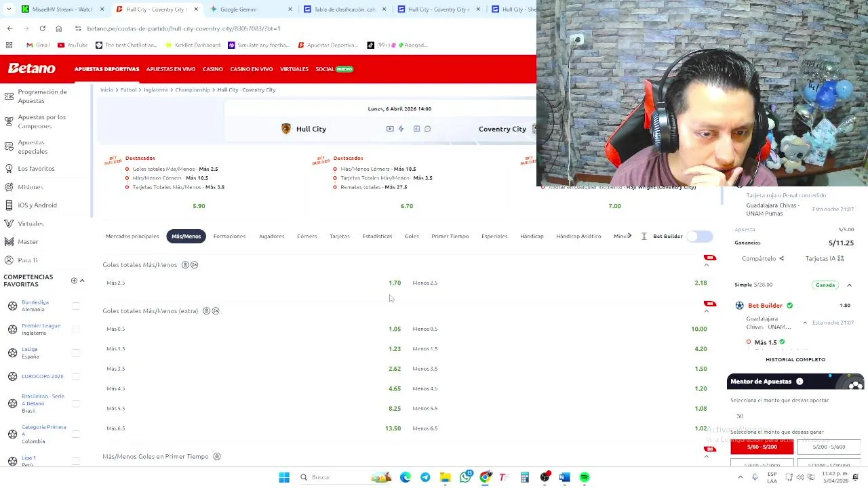Open the chat bubble icon in match header

tap(427, 129)
